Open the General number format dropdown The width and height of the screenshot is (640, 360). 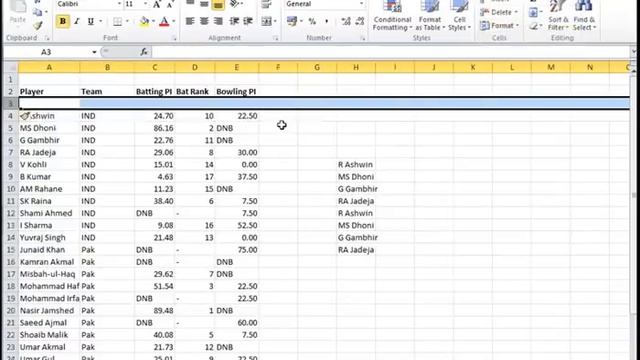[361, 4]
